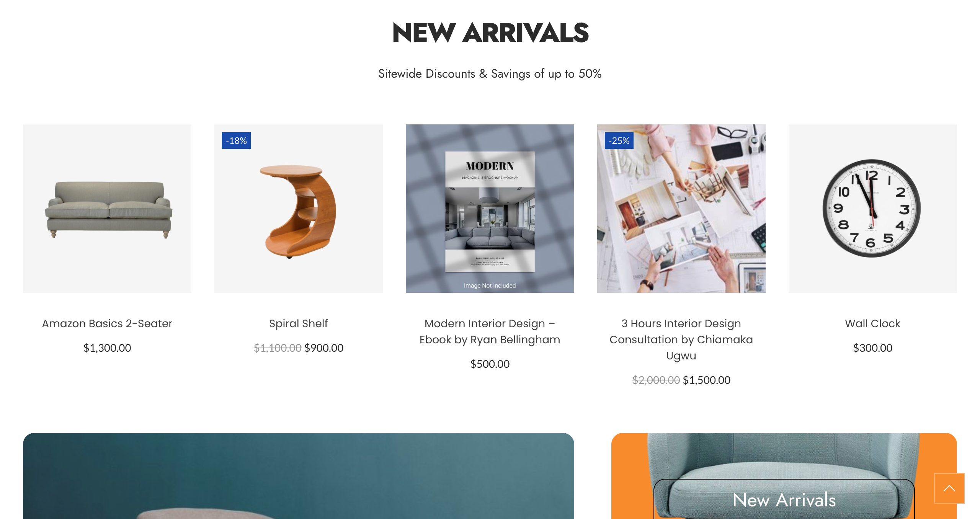The height and width of the screenshot is (519, 980).
Task: Click the NEW ARRIVALS section heading
Action: click(490, 33)
